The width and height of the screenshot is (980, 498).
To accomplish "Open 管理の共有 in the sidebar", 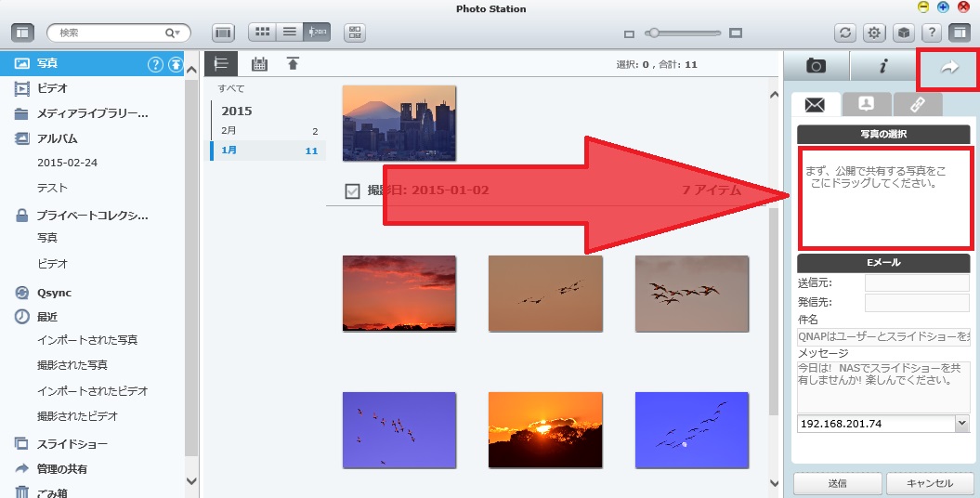I will pyautogui.click(x=62, y=468).
